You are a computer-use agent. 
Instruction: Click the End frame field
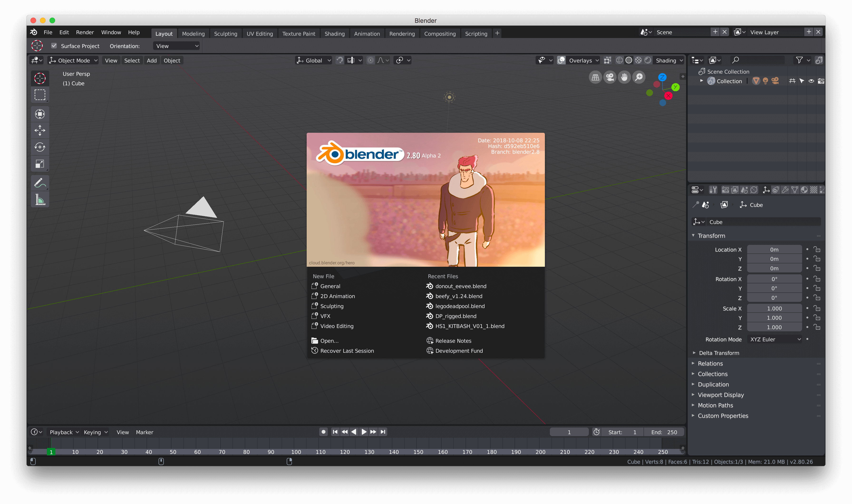point(664,432)
